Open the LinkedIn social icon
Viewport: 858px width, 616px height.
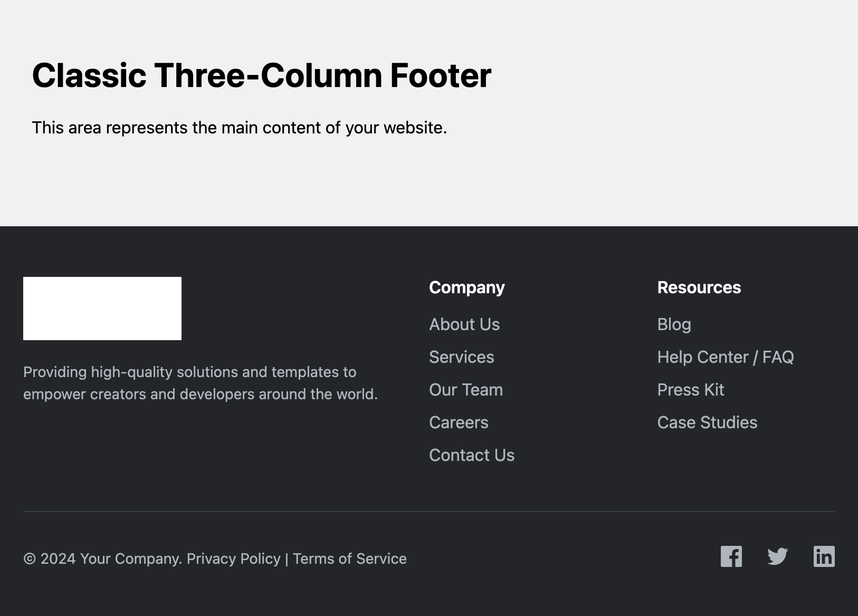[x=824, y=556]
